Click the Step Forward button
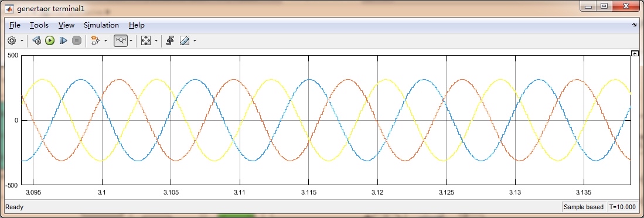Image resolution: width=644 pixels, height=218 pixels. coord(63,40)
